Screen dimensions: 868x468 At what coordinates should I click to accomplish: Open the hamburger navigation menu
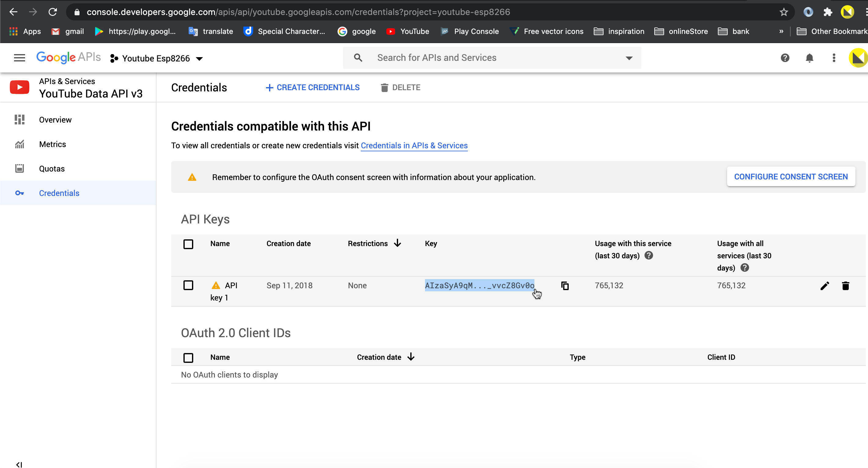(x=20, y=58)
